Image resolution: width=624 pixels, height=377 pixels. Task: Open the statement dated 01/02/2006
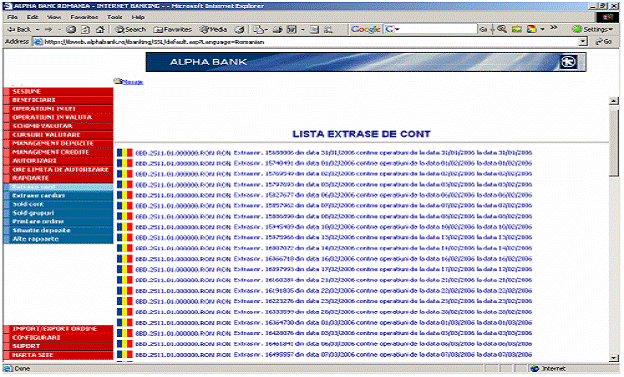point(333,163)
